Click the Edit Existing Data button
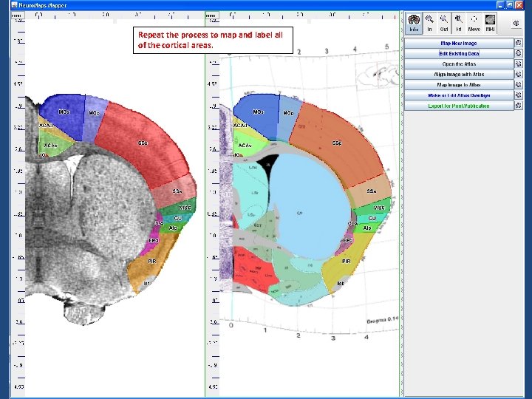The width and height of the screenshot is (532, 399). 459,54
